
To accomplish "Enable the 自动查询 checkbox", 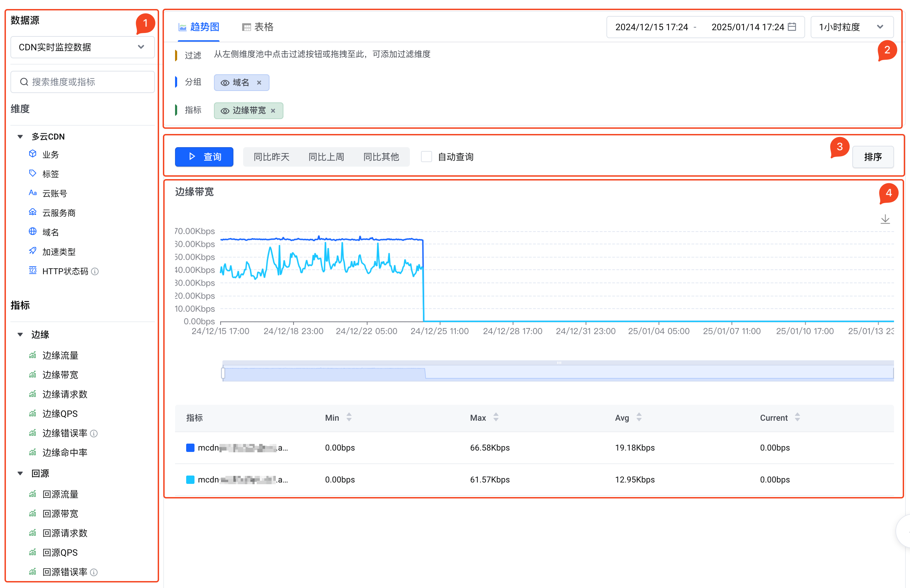I will click(427, 157).
